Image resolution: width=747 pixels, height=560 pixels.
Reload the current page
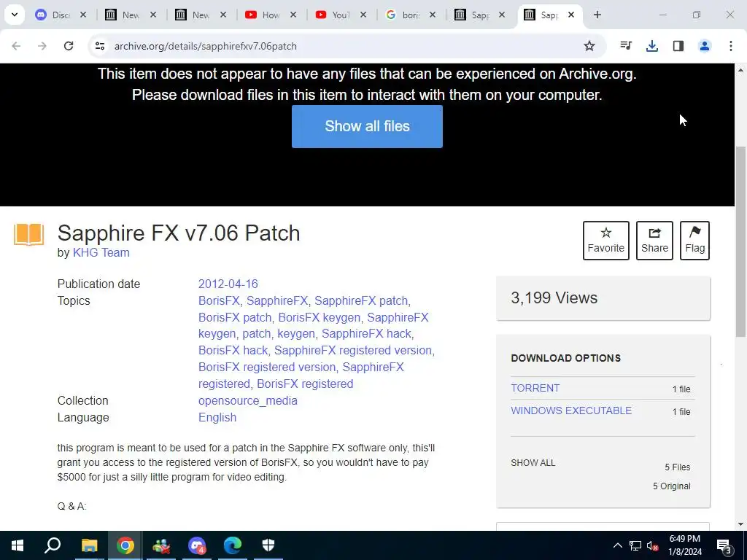69,46
